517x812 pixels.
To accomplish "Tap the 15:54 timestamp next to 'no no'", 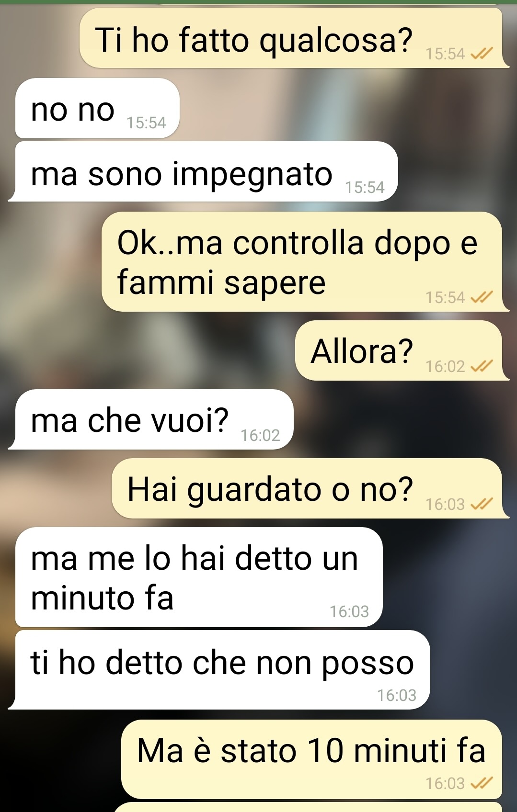I will click(146, 123).
